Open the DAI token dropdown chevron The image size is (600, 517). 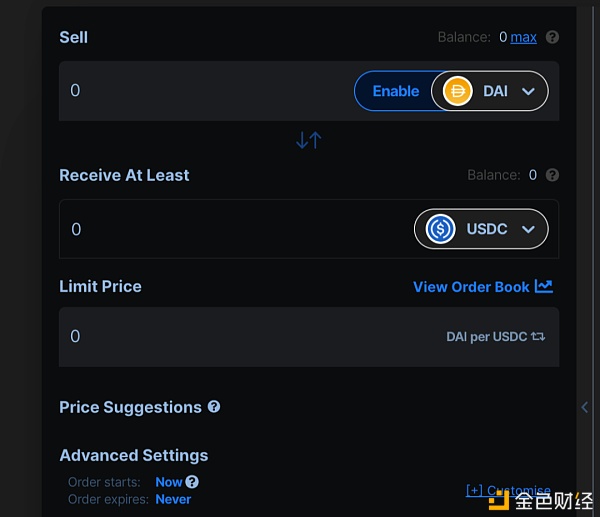529,91
